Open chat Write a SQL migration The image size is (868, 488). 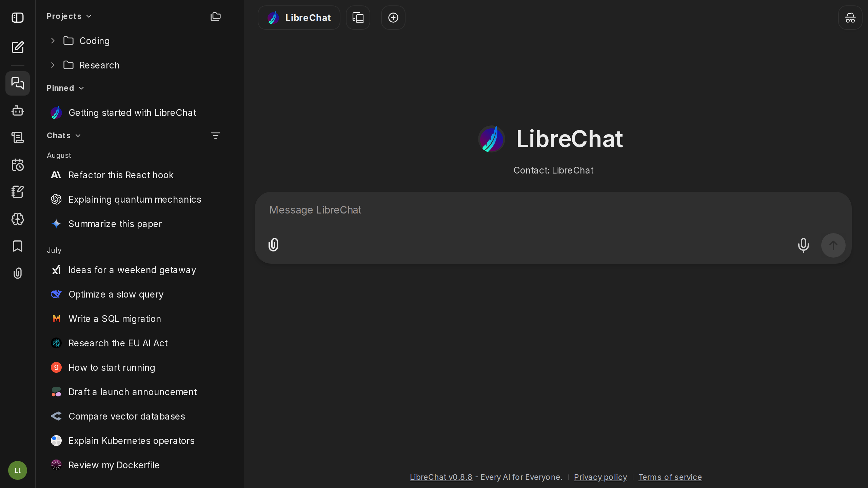pos(136,319)
